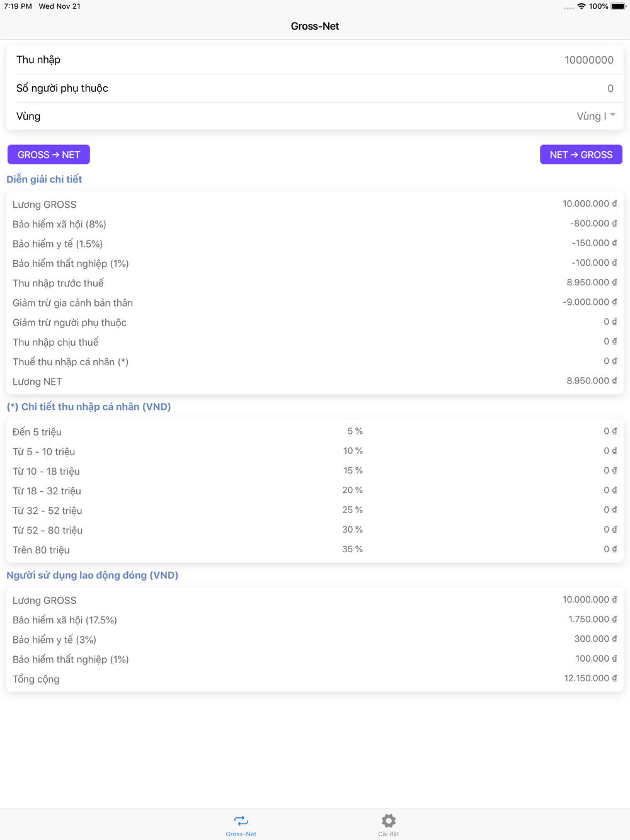Select the Vùng I region value
This screenshot has height=840, width=630.
point(591,116)
